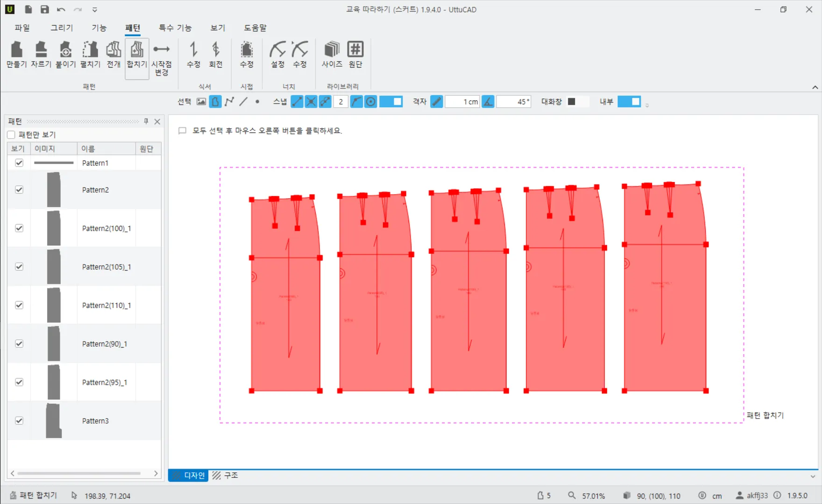The width and height of the screenshot is (822, 504).
Task: Open the grainline 수정 edit tool
Action: coord(193,55)
